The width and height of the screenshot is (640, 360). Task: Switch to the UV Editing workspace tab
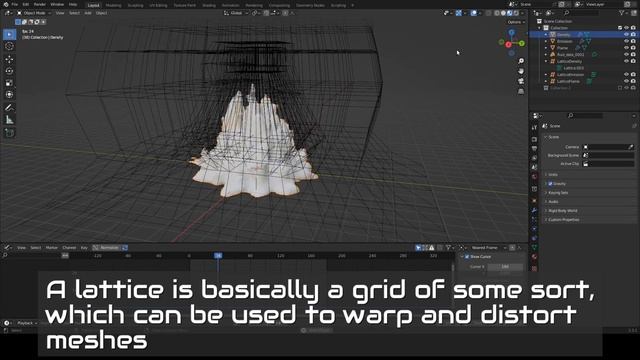click(x=158, y=5)
